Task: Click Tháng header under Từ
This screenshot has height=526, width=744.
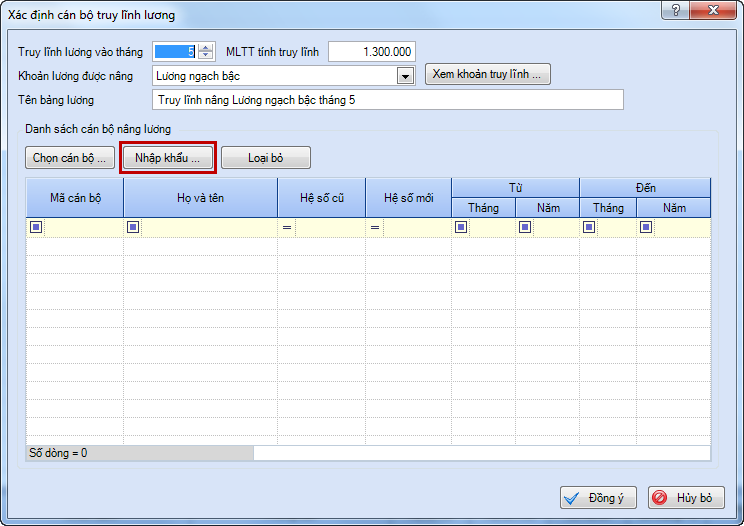Action: (x=484, y=208)
